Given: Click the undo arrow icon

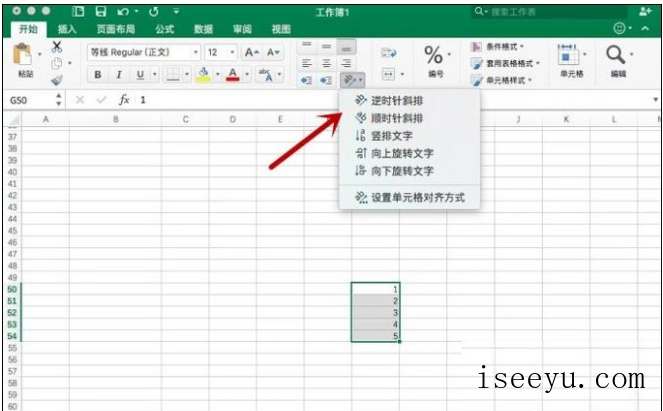Looking at the screenshot, I should pos(123,11).
